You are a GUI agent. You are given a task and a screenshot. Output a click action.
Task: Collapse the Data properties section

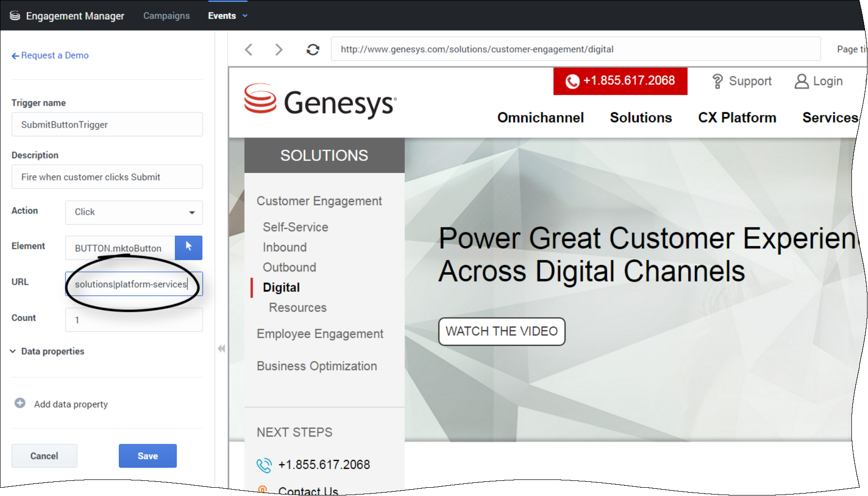pos(13,351)
